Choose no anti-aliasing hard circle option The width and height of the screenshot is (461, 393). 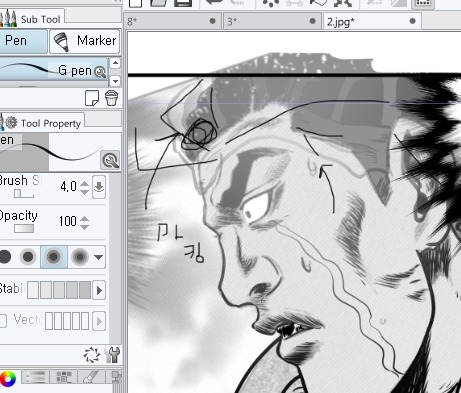click(x=5, y=257)
